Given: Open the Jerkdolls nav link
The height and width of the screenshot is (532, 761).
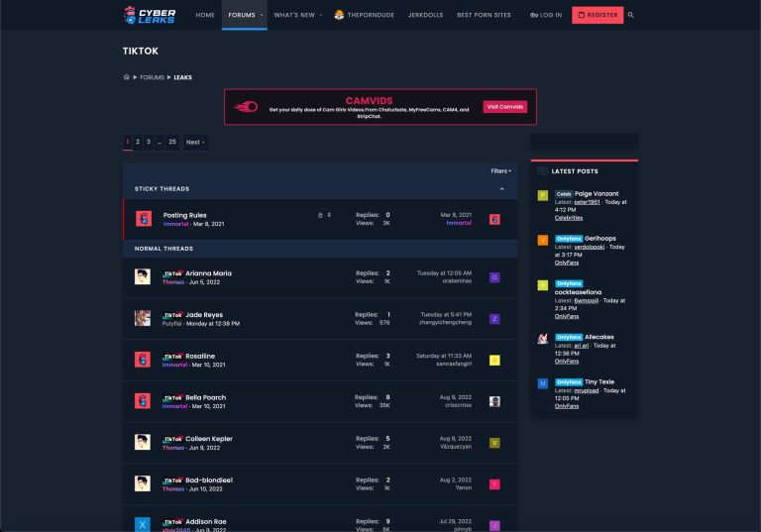Looking at the screenshot, I should coord(425,15).
